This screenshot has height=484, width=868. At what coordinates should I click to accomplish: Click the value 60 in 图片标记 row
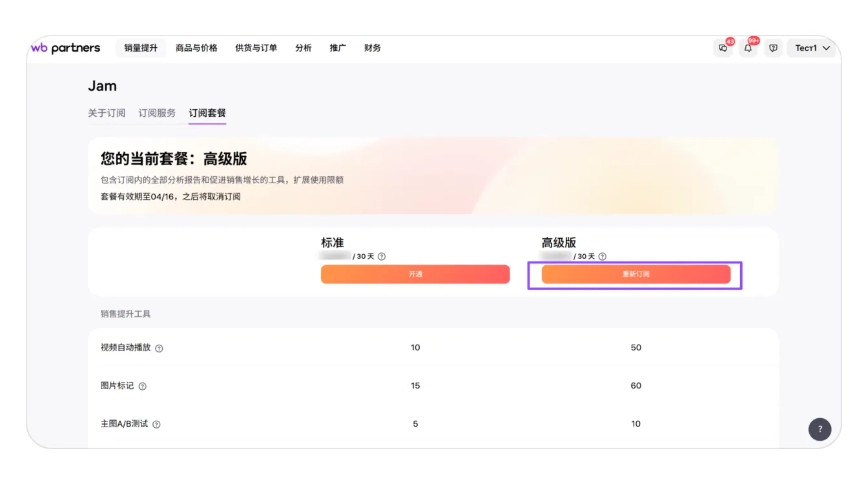pos(636,385)
